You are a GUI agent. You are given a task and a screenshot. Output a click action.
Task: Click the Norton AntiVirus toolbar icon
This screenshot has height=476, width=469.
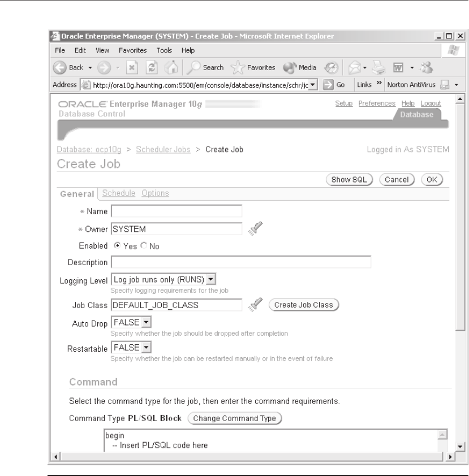pos(445,85)
